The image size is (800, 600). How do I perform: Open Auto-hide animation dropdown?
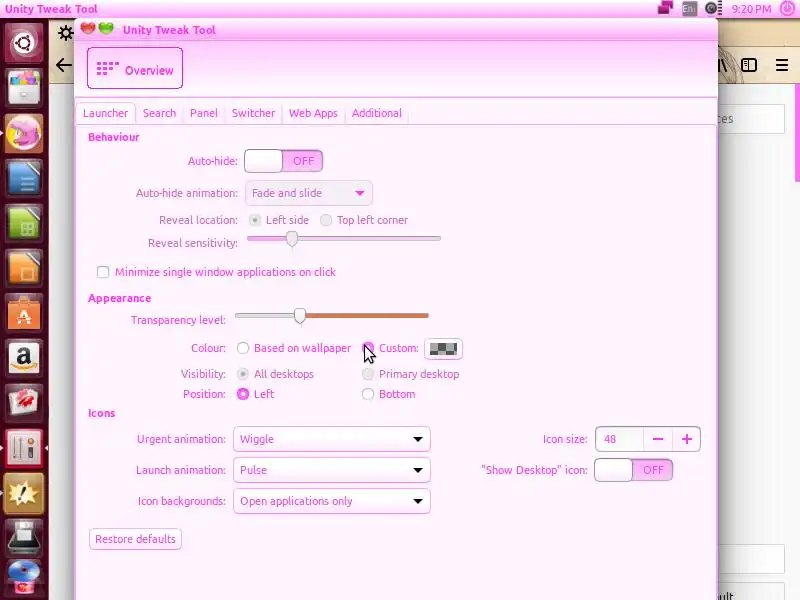309,193
